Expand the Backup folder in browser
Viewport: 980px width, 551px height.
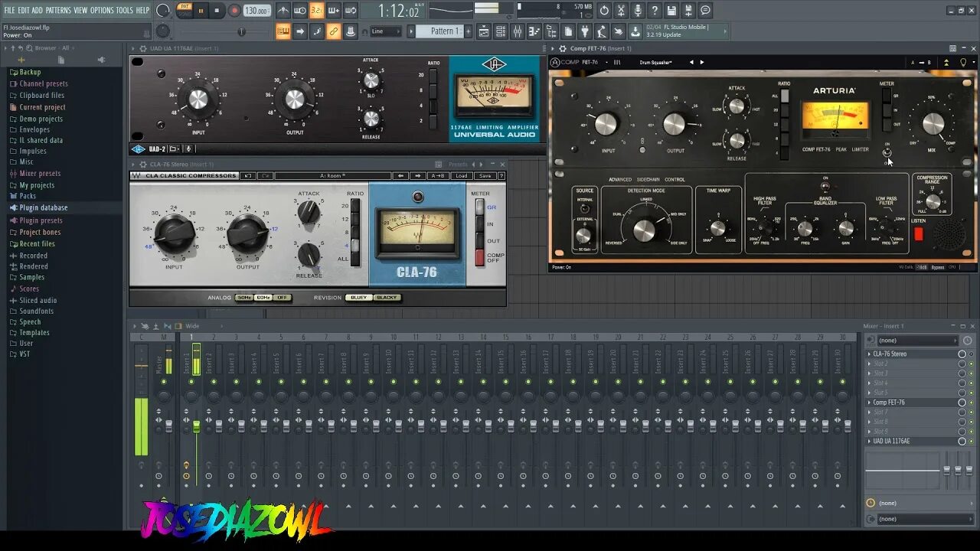click(30, 72)
